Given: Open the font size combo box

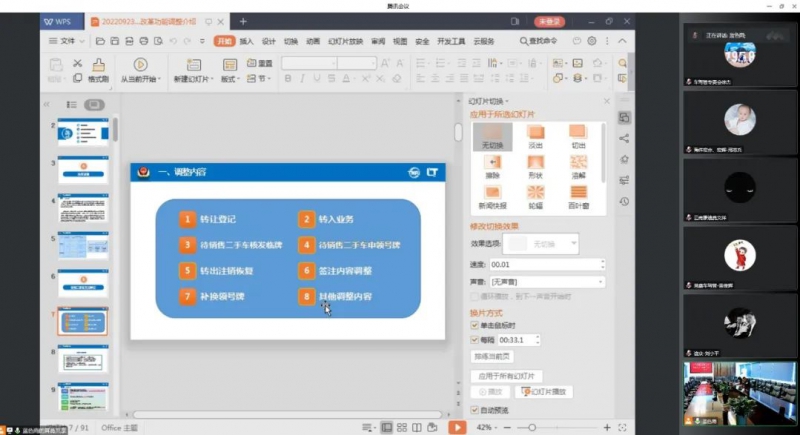Looking at the screenshot, I should (357, 63).
